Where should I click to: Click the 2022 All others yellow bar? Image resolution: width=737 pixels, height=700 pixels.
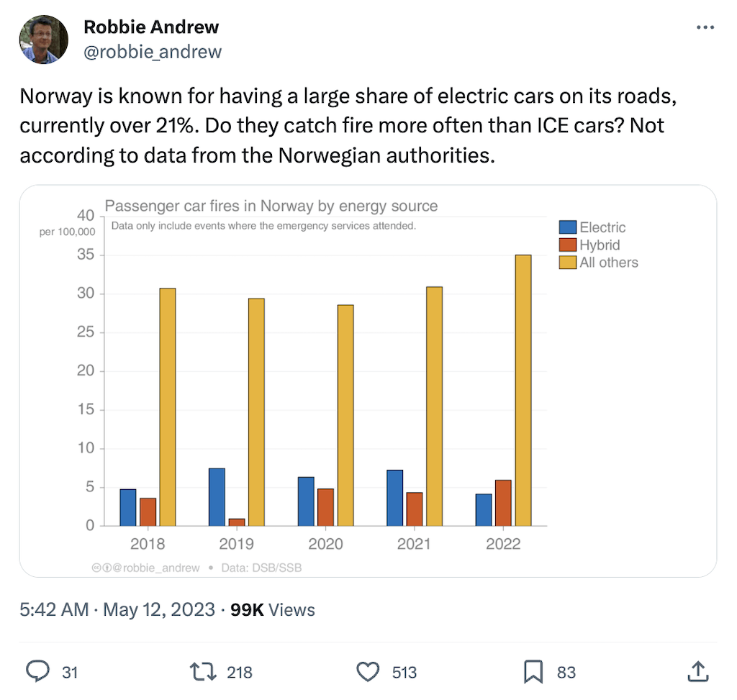[523, 391]
